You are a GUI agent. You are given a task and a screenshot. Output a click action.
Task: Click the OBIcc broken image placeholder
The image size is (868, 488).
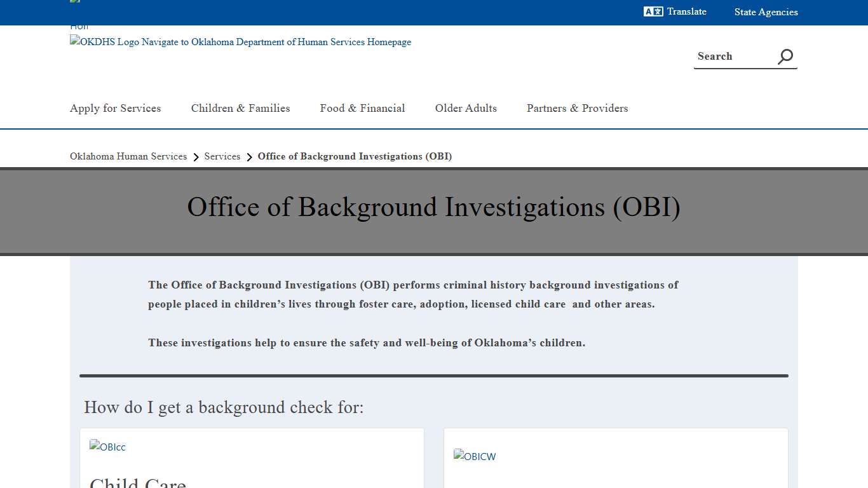click(107, 447)
